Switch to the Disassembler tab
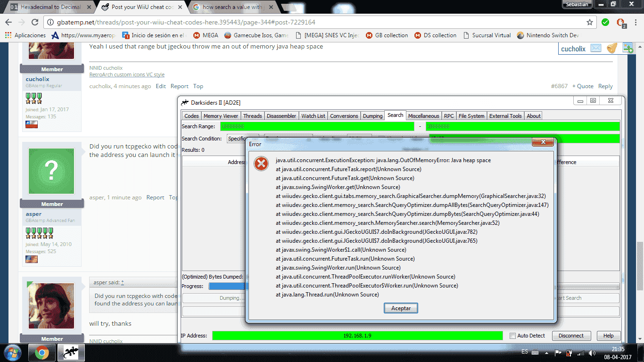644x362 pixels. pos(281,116)
